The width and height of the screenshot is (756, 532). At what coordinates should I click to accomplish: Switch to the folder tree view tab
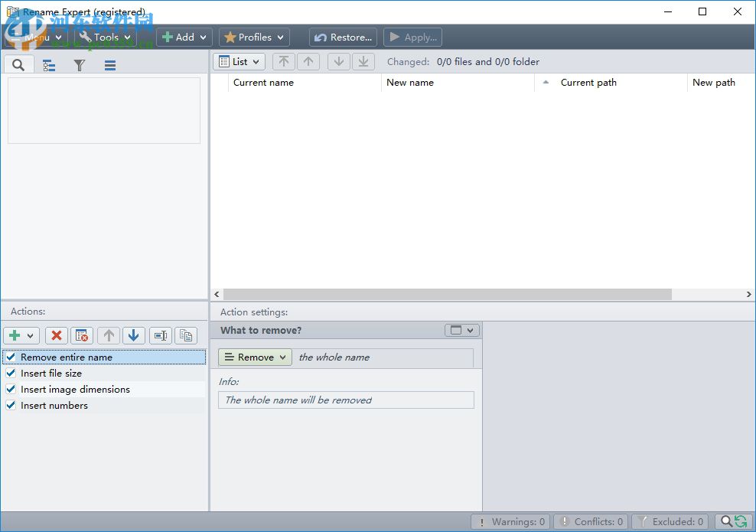click(x=49, y=65)
